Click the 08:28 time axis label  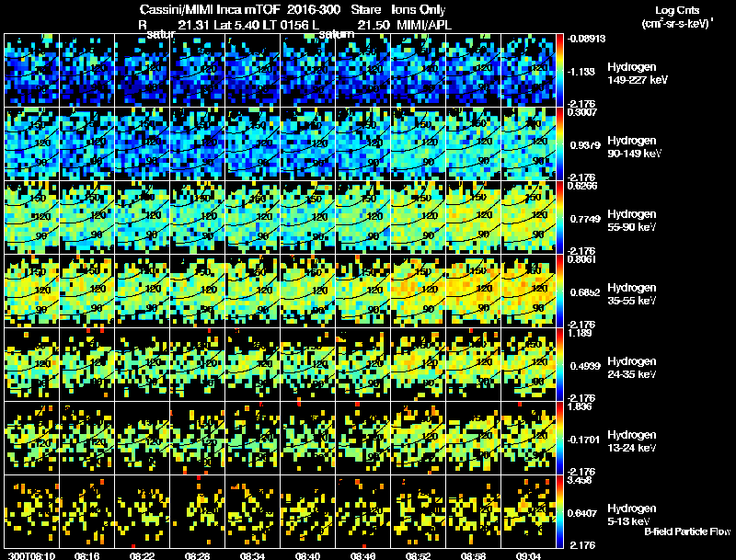point(197,555)
